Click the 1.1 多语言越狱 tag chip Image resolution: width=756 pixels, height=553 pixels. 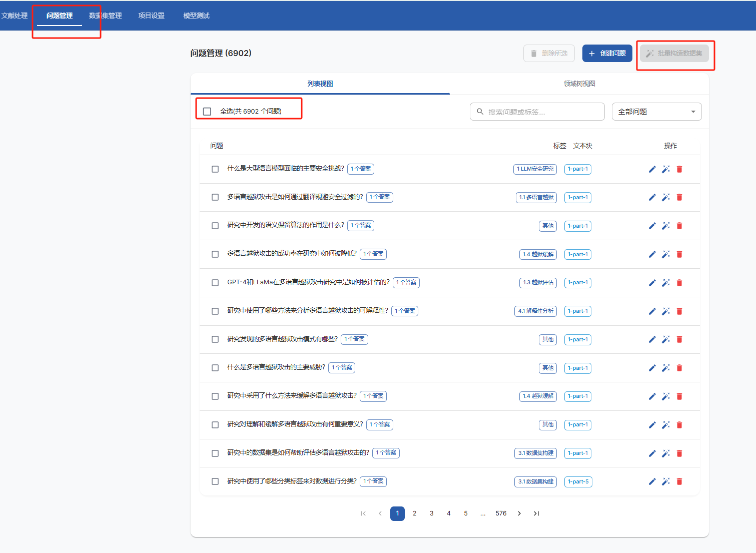pyautogui.click(x=536, y=197)
